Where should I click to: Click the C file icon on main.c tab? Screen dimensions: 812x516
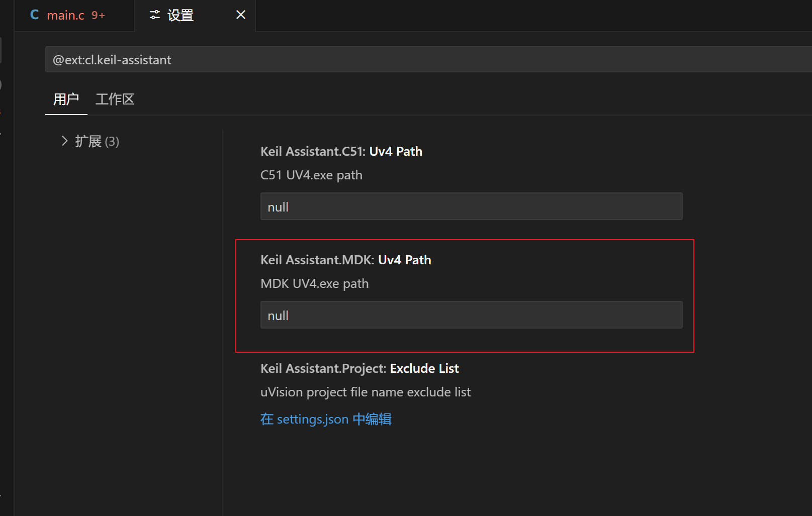[x=34, y=15]
